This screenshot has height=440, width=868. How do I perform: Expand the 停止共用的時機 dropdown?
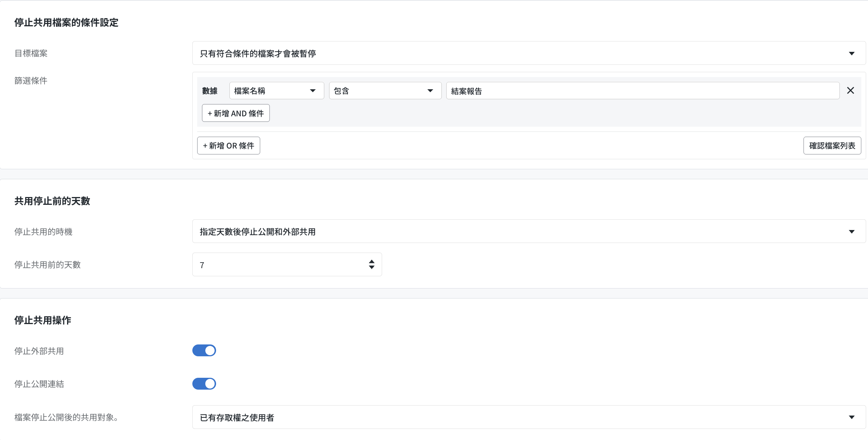[x=519, y=231]
